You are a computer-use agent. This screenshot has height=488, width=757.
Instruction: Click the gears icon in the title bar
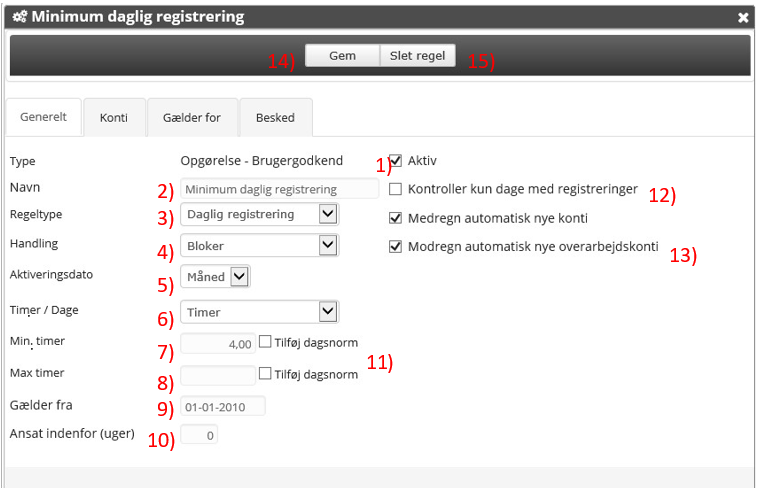tap(19, 17)
